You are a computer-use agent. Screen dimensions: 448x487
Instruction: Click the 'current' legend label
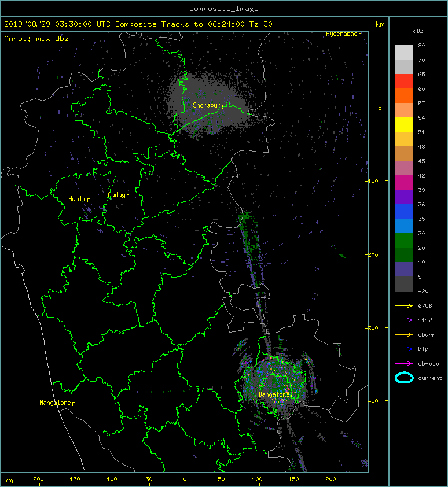(x=430, y=378)
